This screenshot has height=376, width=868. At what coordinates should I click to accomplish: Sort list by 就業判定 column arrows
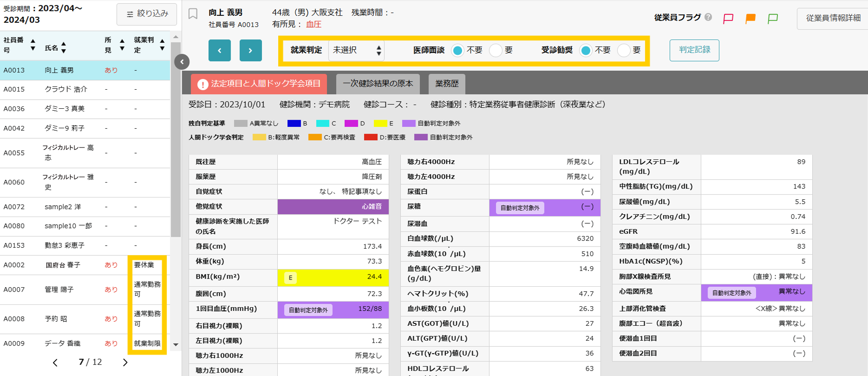162,45
